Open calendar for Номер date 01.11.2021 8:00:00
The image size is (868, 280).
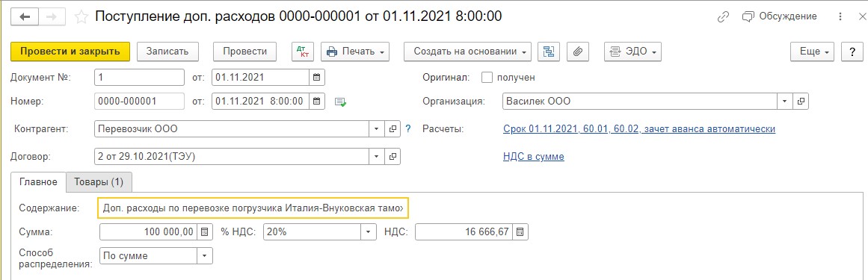[x=317, y=102]
